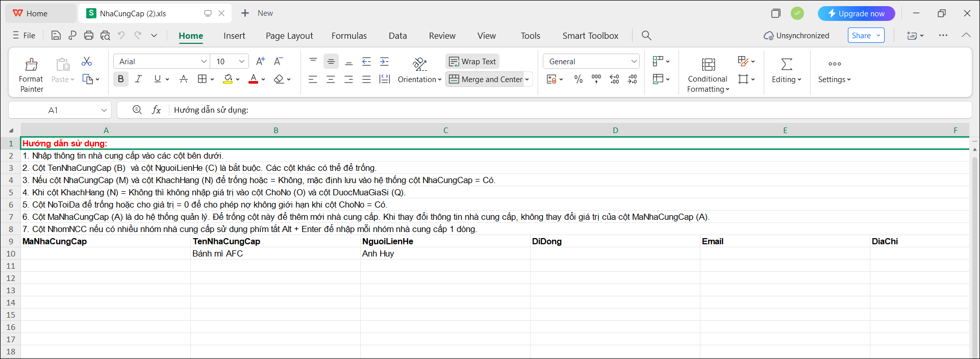This screenshot has width=980, height=359.
Task: Decrease indent of cell text
Action: point(366,61)
